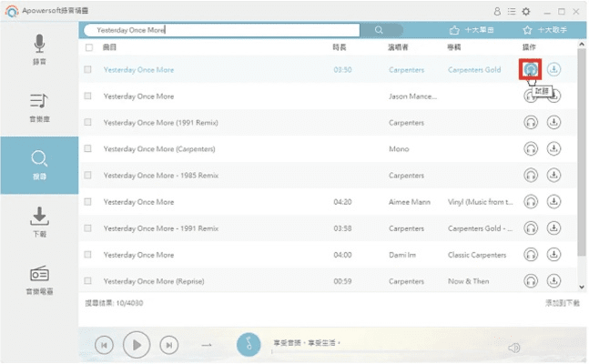Click the volume speaker icon

[514, 347]
